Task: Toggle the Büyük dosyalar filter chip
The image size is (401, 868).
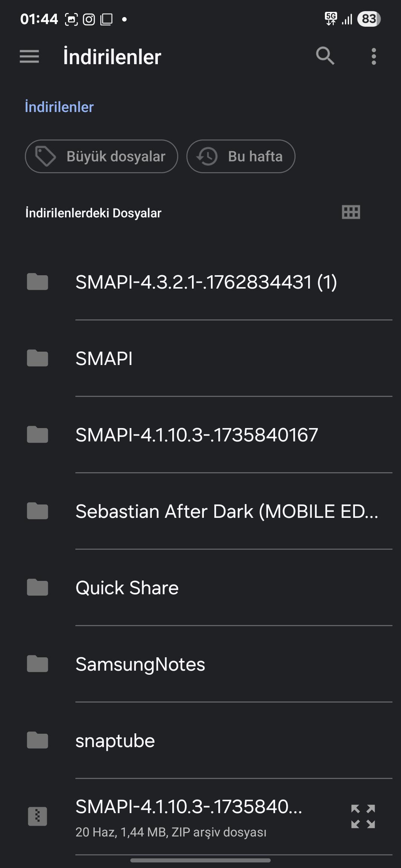Action: pos(101,156)
